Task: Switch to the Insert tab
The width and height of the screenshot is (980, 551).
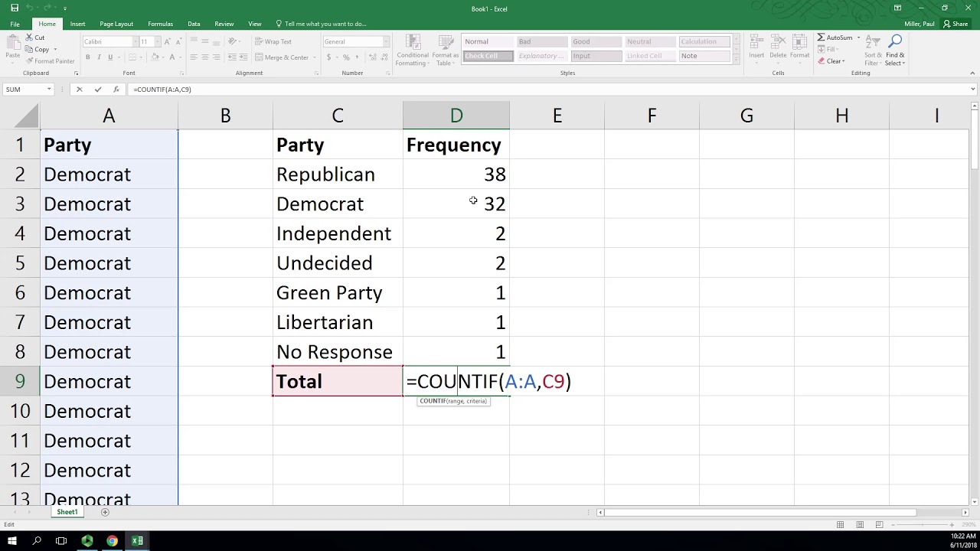Action: 77,24
